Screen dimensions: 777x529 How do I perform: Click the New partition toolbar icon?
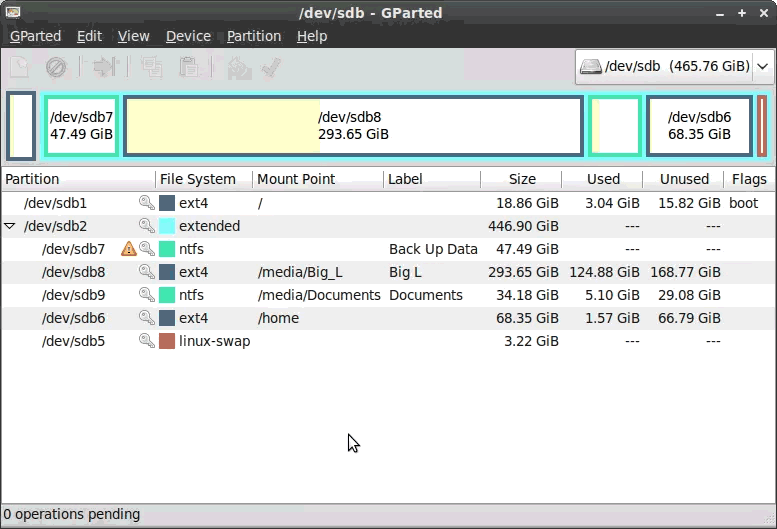coord(19,67)
